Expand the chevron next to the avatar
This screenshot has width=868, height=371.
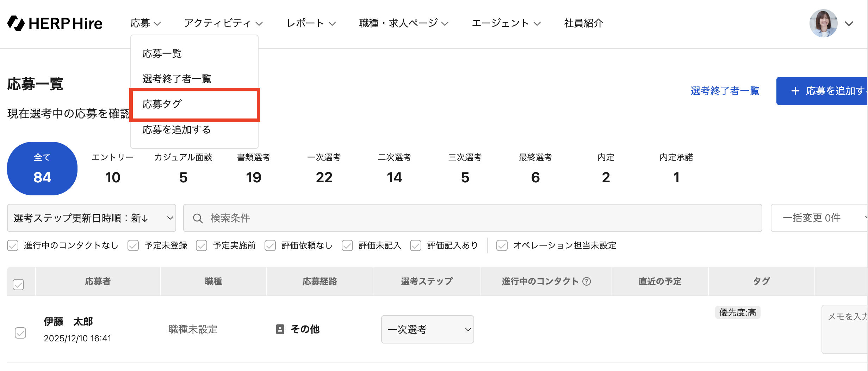[x=849, y=24]
